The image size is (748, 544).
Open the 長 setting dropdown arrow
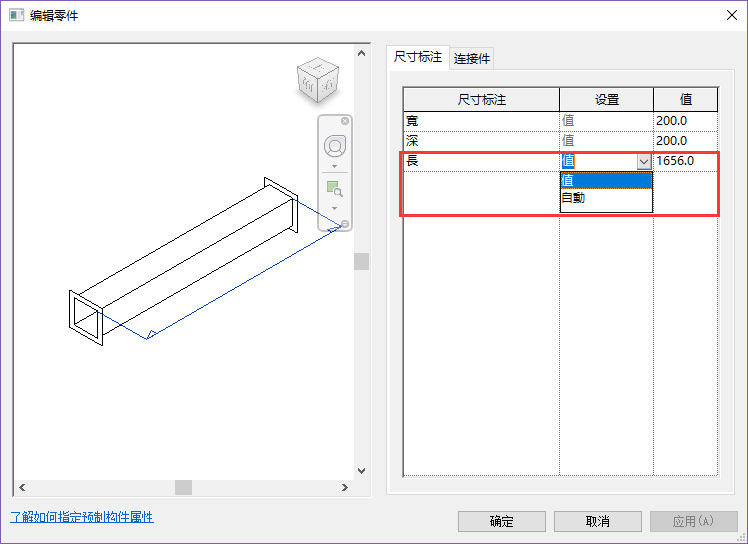644,161
